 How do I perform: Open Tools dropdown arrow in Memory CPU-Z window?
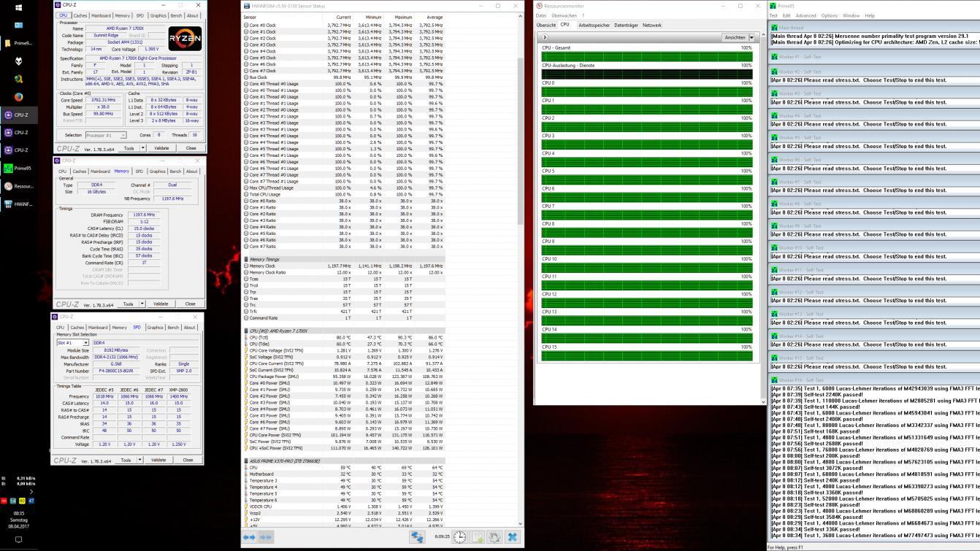142,304
